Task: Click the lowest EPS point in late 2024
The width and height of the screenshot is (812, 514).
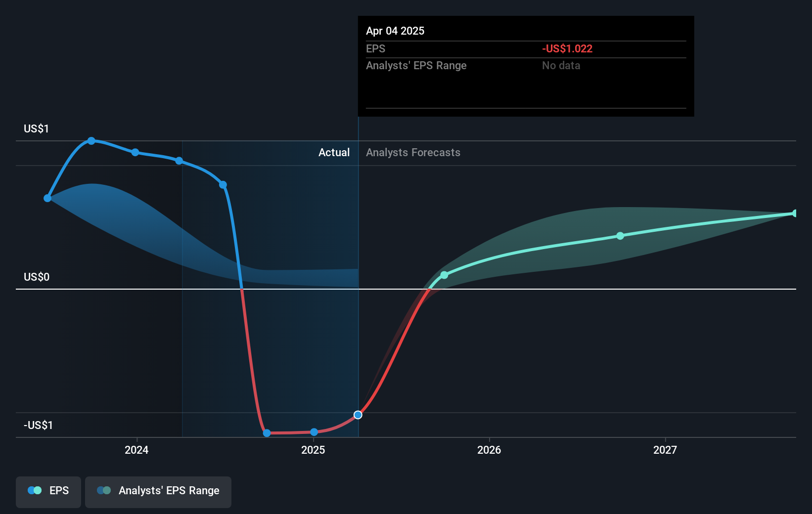Action: (267, 433)
